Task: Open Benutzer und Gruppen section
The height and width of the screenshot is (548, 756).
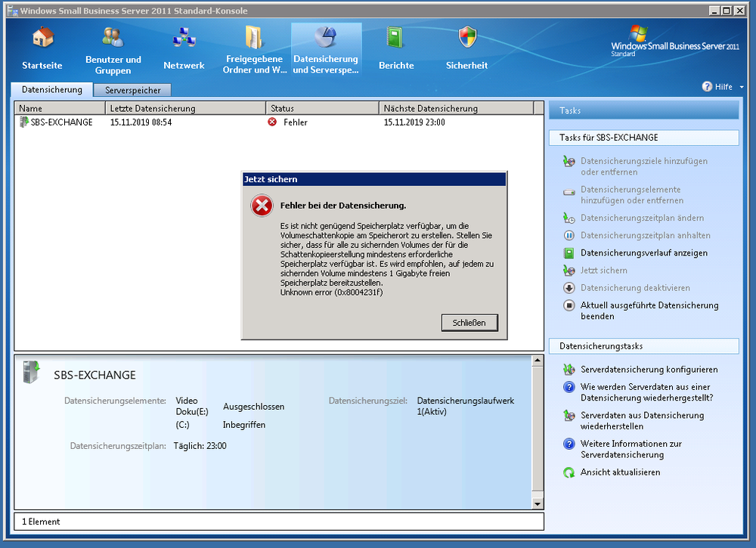Action: click(113, 38)
